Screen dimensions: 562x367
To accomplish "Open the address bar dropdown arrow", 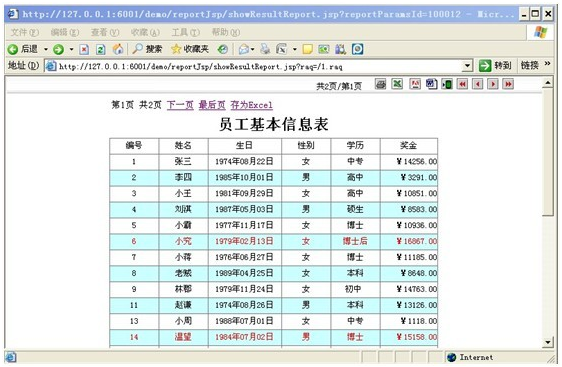I will (x=467, y=66).
